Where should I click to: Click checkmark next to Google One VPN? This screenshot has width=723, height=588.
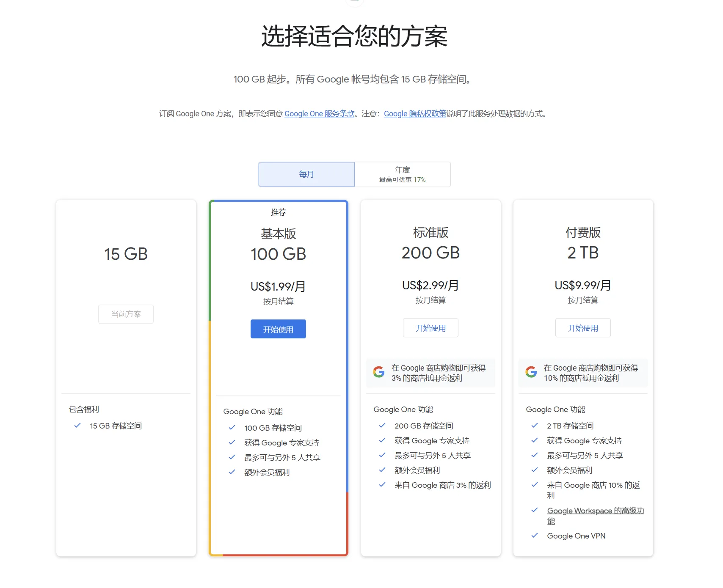535,536
